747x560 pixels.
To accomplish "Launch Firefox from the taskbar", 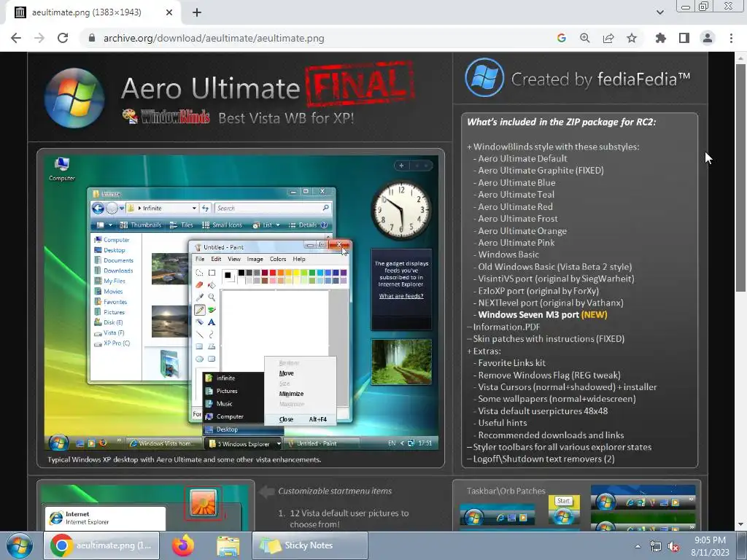I will pyautogui.click(x=183, y=545).
